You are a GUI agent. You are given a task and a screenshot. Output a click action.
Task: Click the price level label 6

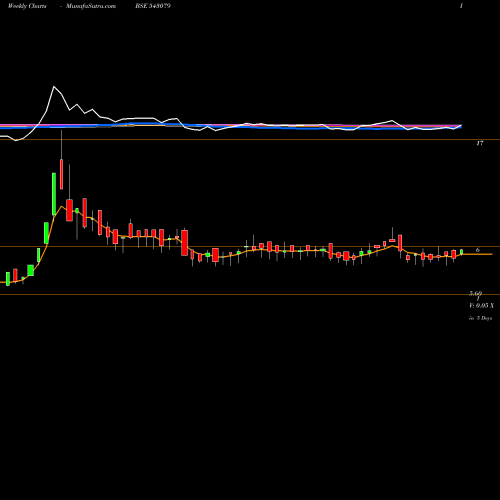click(x=478, y=250)
